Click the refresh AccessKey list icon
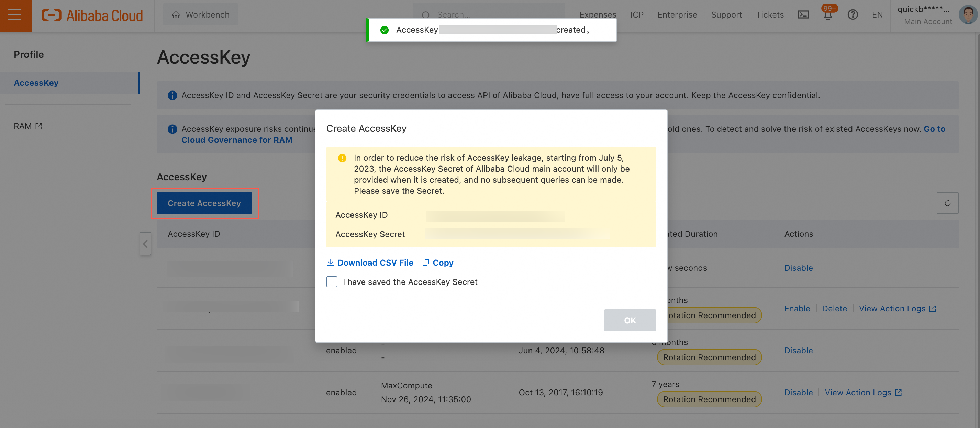This screenshot has height=428, width=980. coord(947,203)
